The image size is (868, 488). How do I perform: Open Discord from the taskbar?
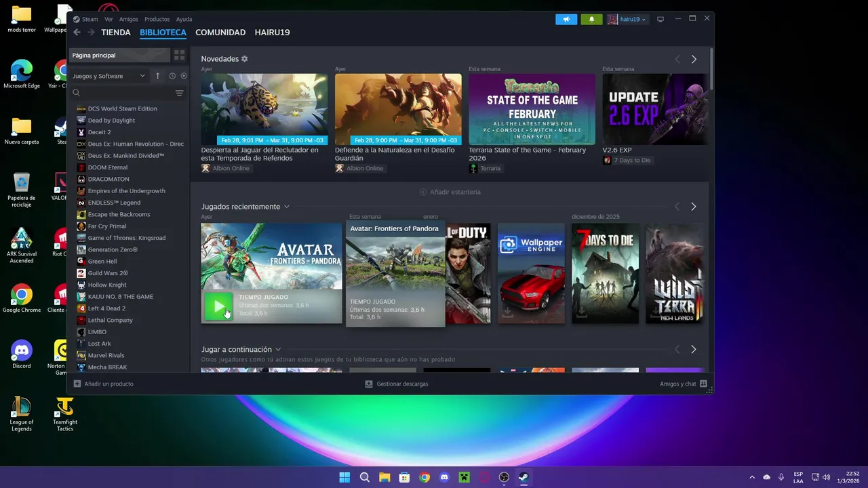tap(444, 477)
